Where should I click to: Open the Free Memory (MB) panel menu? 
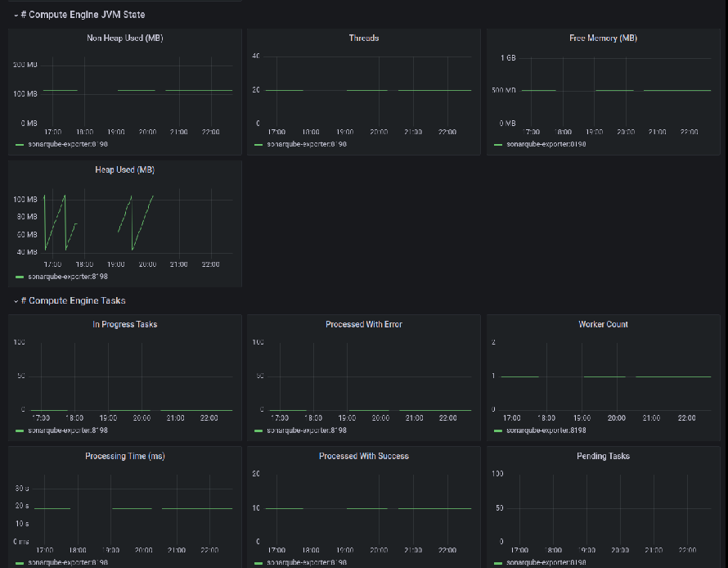click(603, 38)
